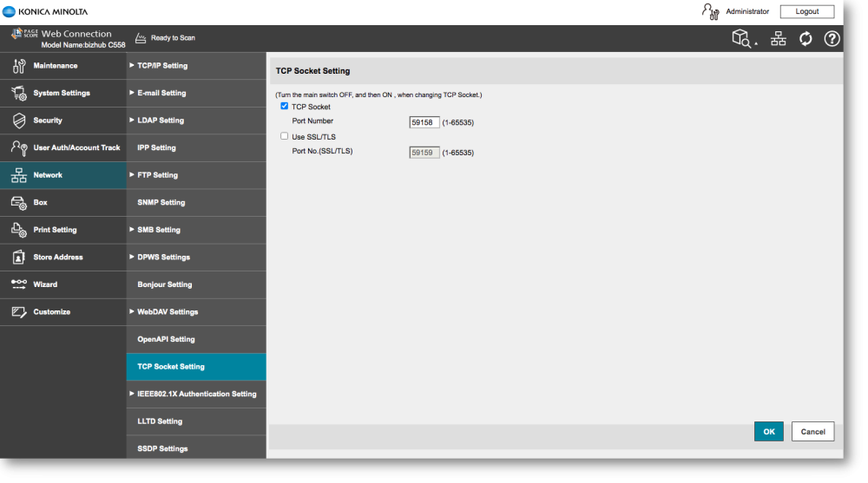Open Security menu label
The image size is (868, 483).
[48, 121]
